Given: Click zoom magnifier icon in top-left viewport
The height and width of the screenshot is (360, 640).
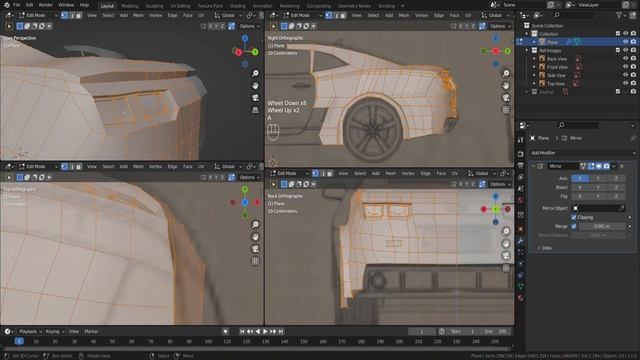Looking at the screenshot, I should click(x=255, y=73).
